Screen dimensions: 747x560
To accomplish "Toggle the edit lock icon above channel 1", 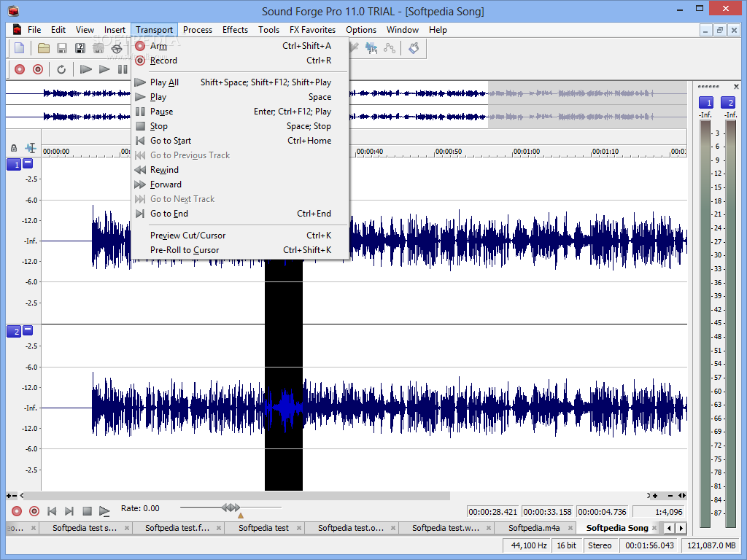I will click(x=14, y=148).
